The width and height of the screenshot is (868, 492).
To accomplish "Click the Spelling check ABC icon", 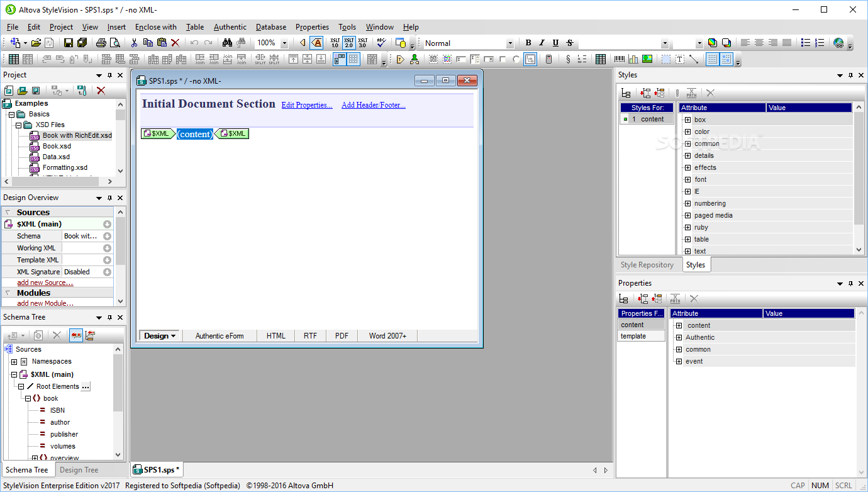I will (381, 43).
